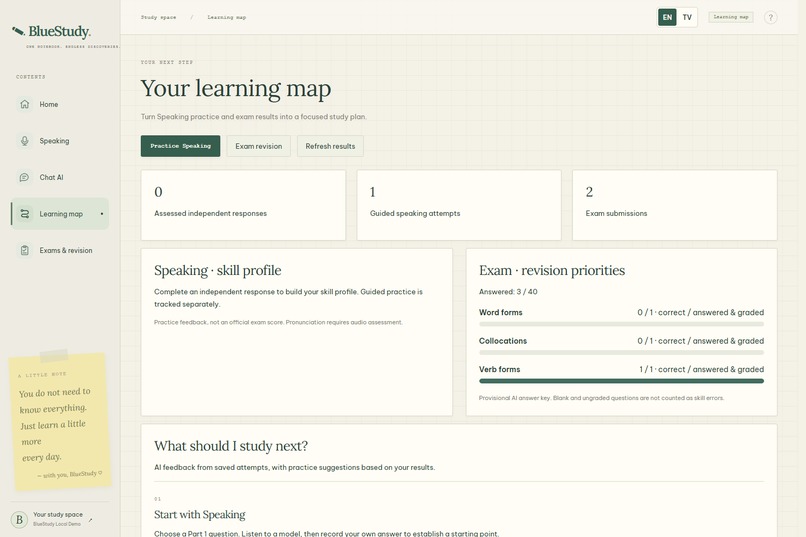Click the B avatar circle for study space
806x537 pixels.
pos(20,520)
